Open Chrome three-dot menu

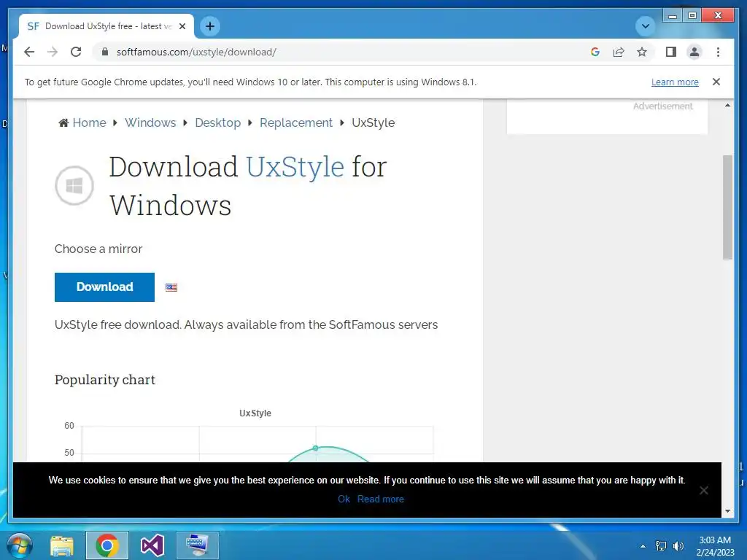coord(718,52)
